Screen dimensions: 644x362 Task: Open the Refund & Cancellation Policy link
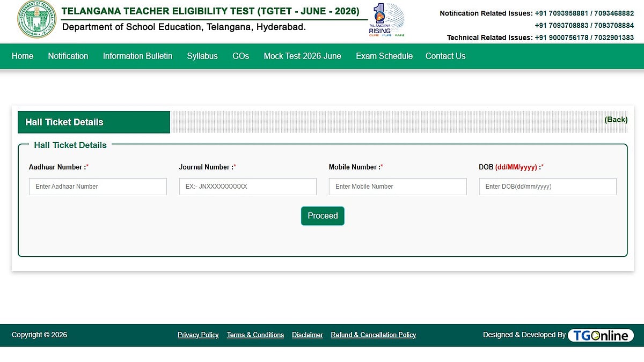pos(373,335)
